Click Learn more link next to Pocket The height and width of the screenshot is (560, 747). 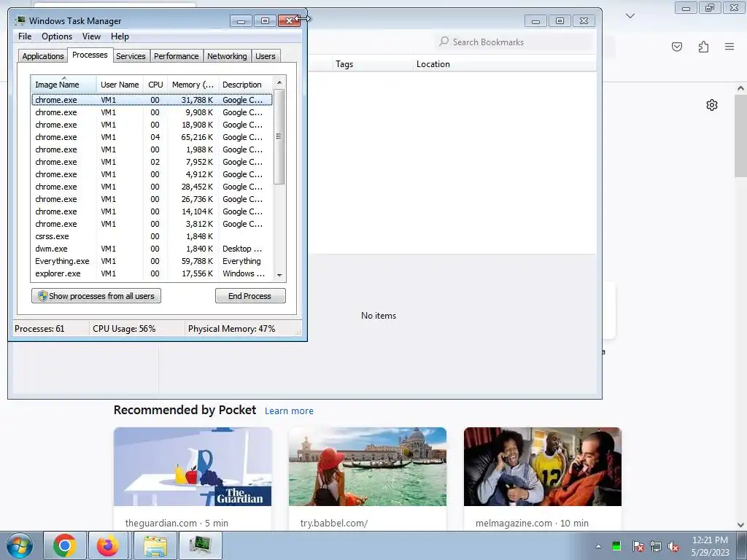(289, 411)
